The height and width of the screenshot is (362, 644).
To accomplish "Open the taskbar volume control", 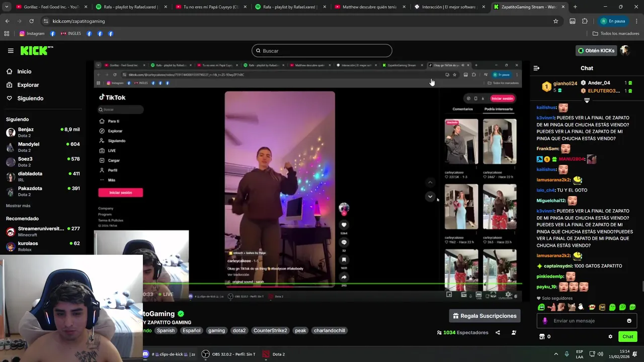I will tap(601, 354).
